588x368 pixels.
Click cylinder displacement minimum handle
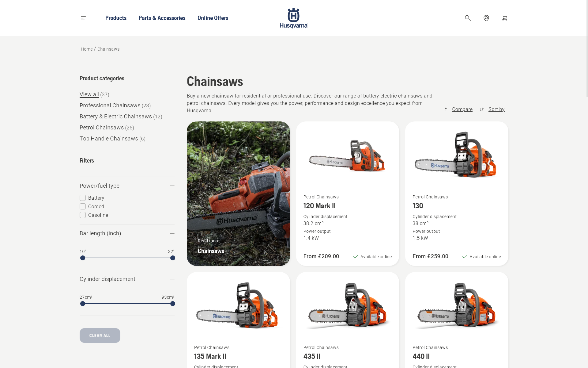pyautogui.click(x=83, y=304)
